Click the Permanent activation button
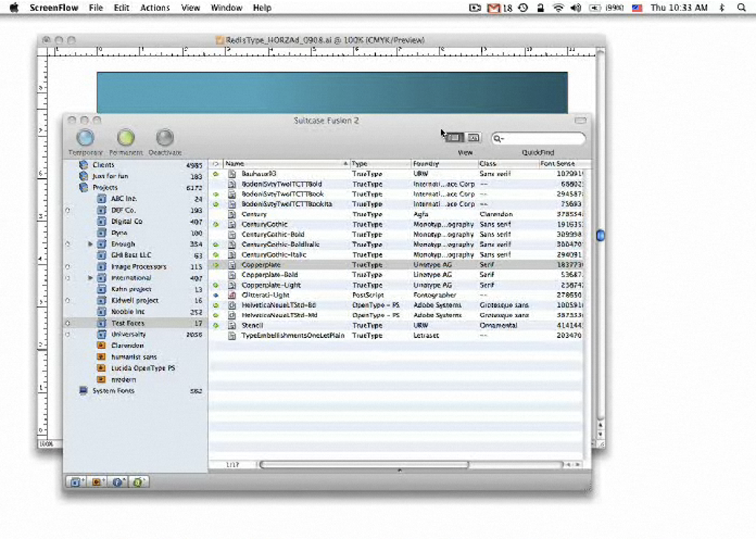The image size is (756, 539). pos(125,138)
